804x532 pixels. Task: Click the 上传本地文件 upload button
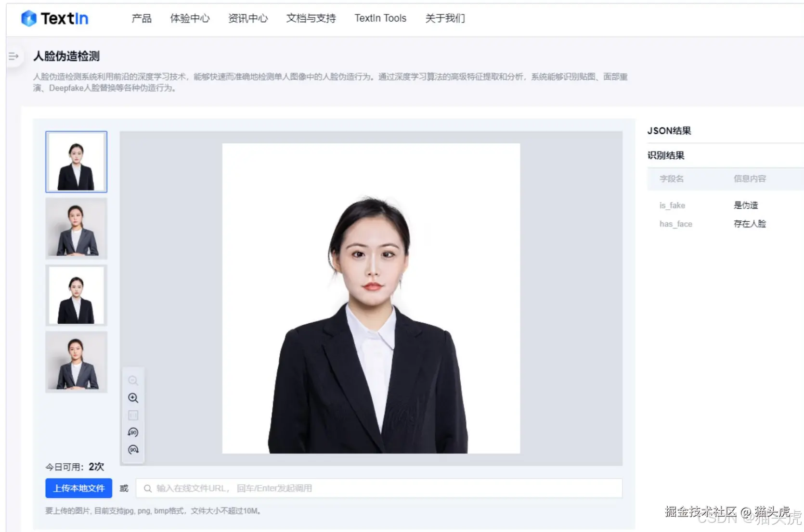point(78,488)
